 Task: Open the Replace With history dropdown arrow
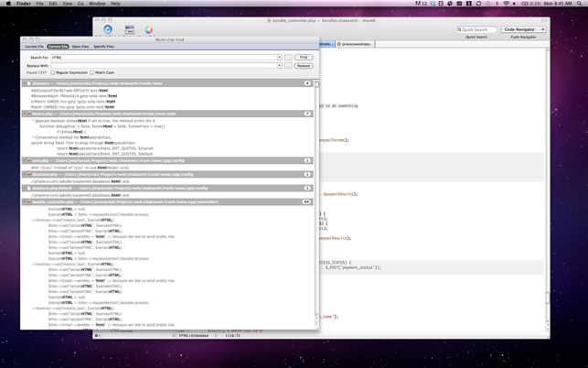pos(280,66)
